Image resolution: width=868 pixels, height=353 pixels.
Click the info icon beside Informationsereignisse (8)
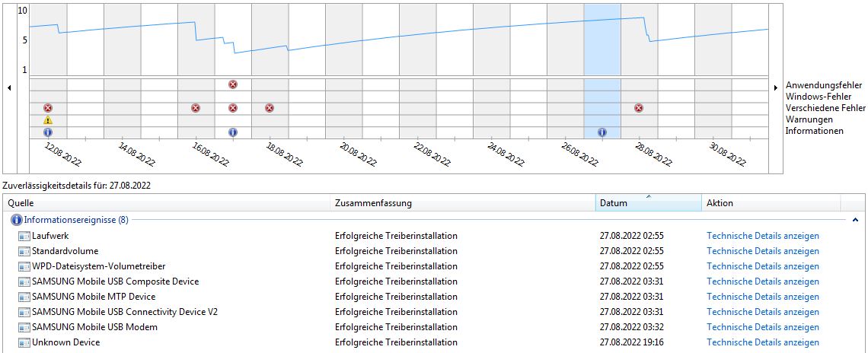tap(17, 220)
